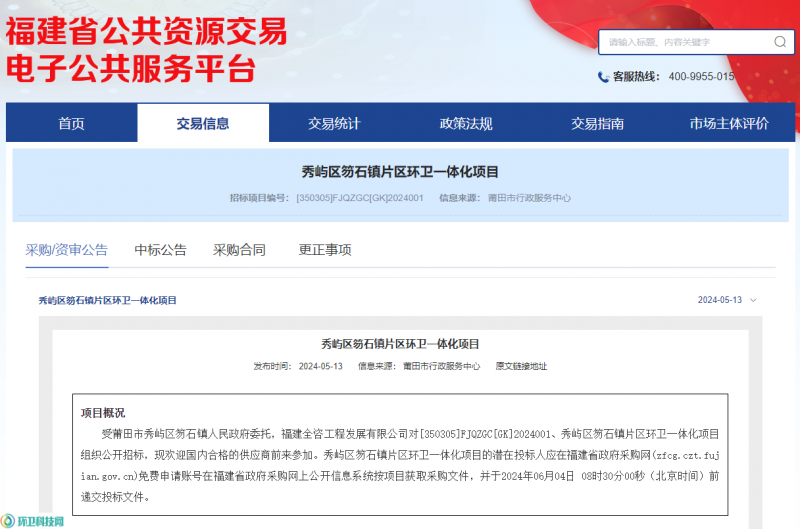Click the announcement row title 秀屿区笏石镇片区环卫一体化项目
The width and height of the screenshot is (800, 529).
107,300
